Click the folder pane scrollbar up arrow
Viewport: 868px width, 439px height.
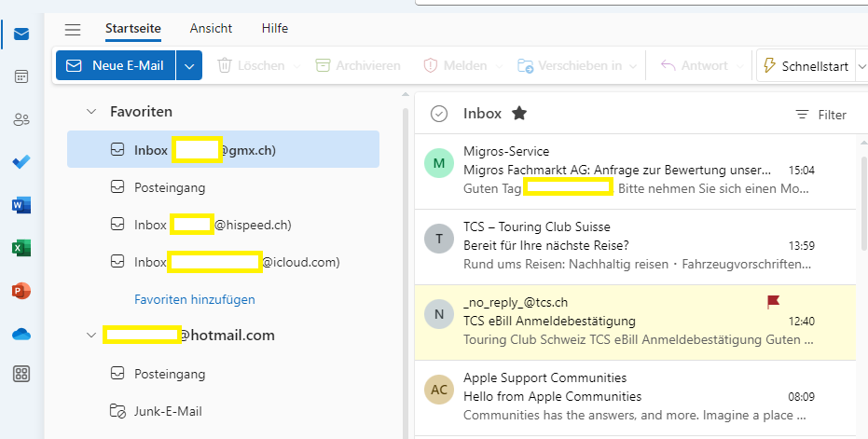point(406,95)
